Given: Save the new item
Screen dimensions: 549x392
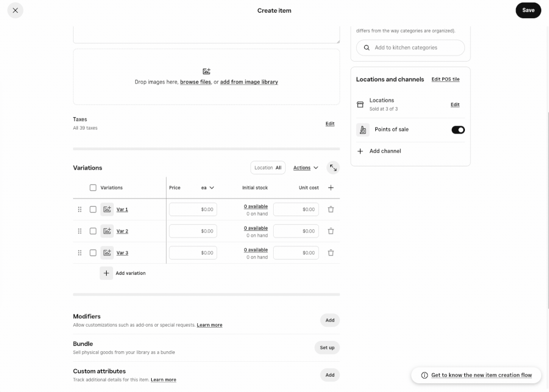Looking at the screenshot, I should tap(528, 10).
